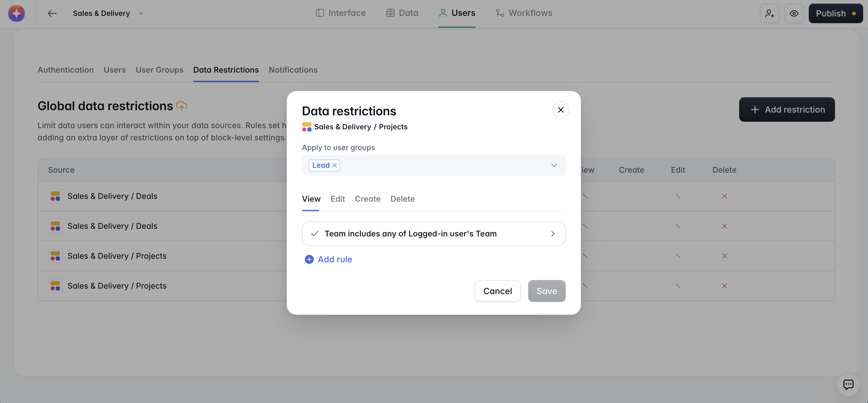Click the Source column header

pyautogui.click(x=61, y=170)
